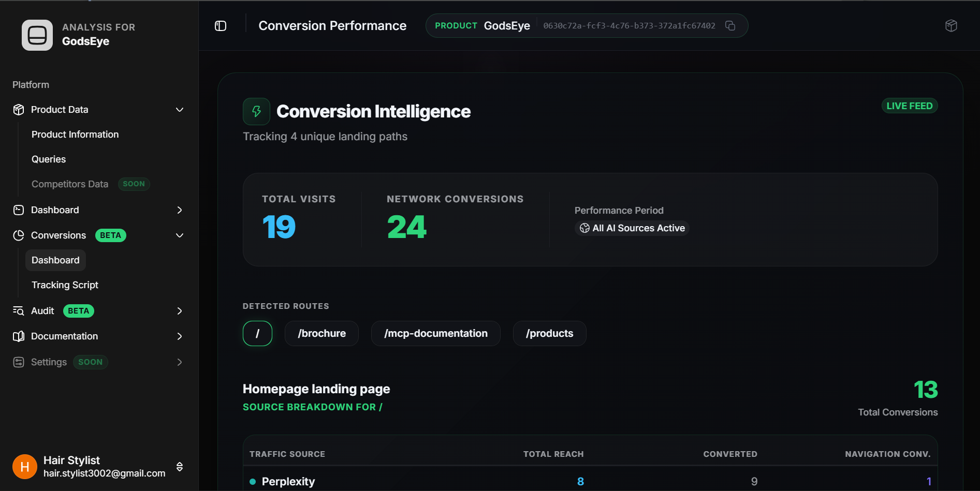Click the Audit search list icon
980x491 pixels.
click(19, 311)
